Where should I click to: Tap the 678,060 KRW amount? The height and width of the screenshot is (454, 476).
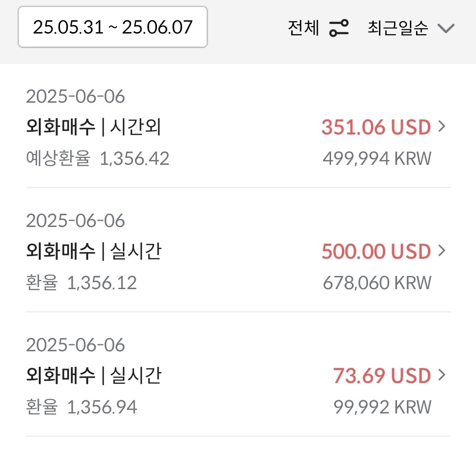tap(377, 283)
